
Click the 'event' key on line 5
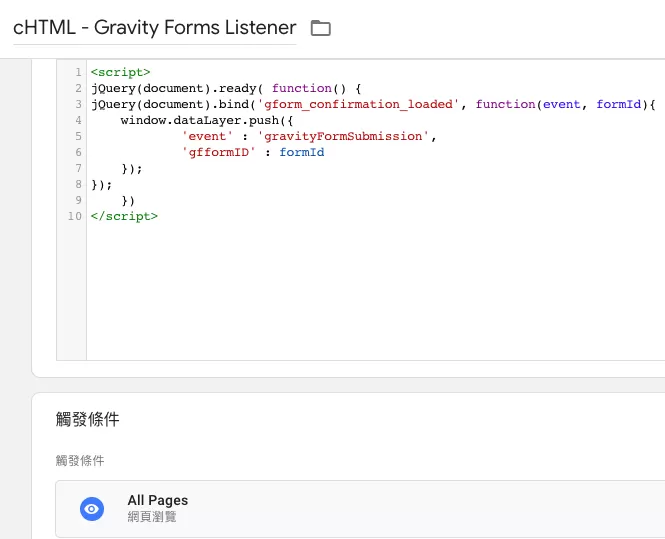pos(207,136)
